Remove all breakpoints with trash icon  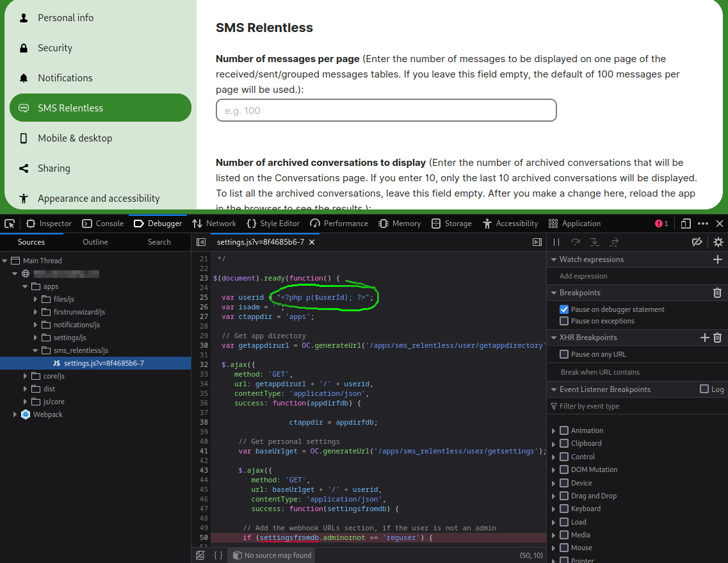pyautogui.click(x=717, y=293)
